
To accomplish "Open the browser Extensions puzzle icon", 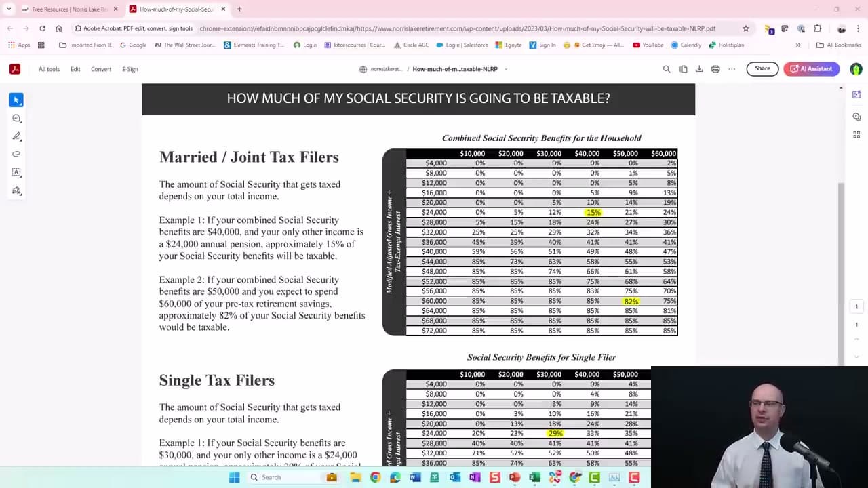I will tap(818, 28).
